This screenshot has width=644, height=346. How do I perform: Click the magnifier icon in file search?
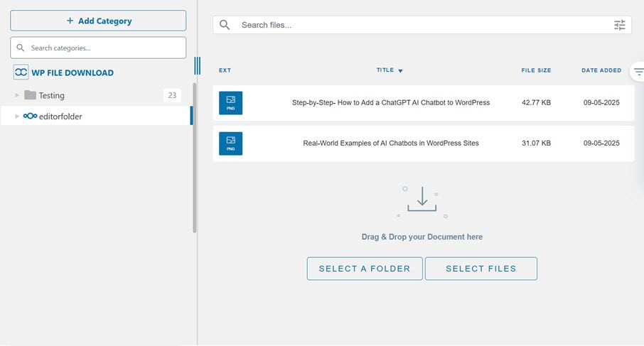click(225, 25)
